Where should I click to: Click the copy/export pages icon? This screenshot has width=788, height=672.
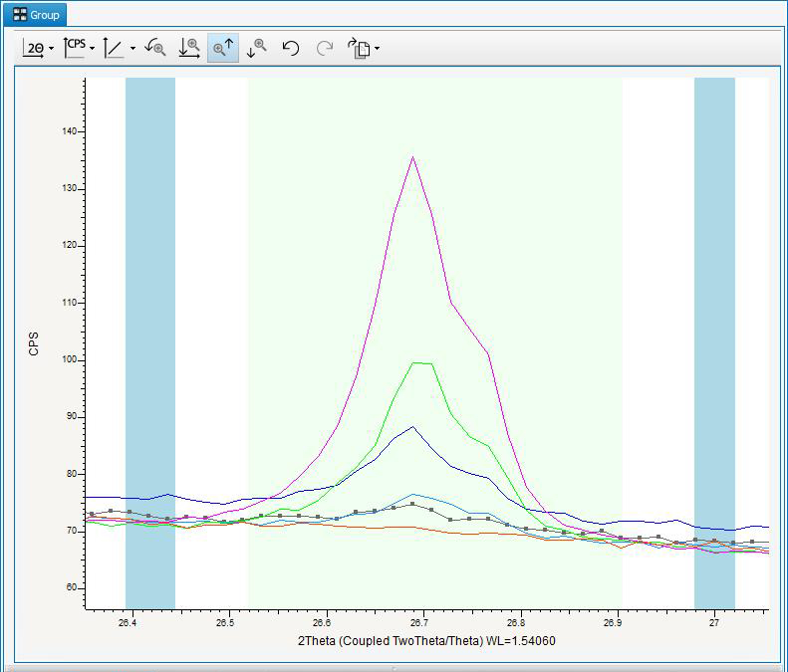click(x=358, y=48)
